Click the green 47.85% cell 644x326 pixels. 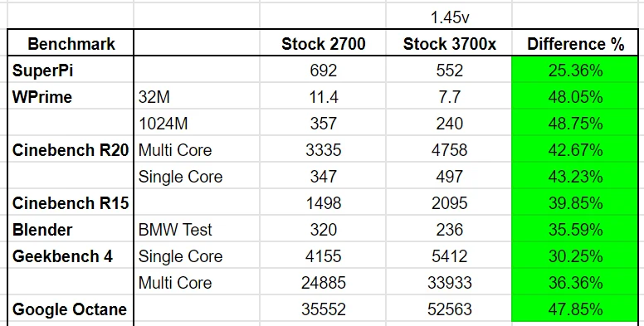[575, 309]
